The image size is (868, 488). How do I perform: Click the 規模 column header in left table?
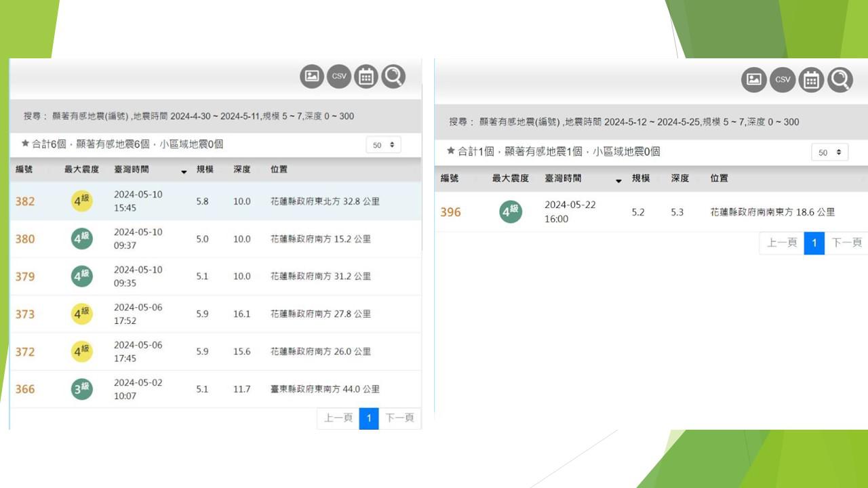[205, 169]
